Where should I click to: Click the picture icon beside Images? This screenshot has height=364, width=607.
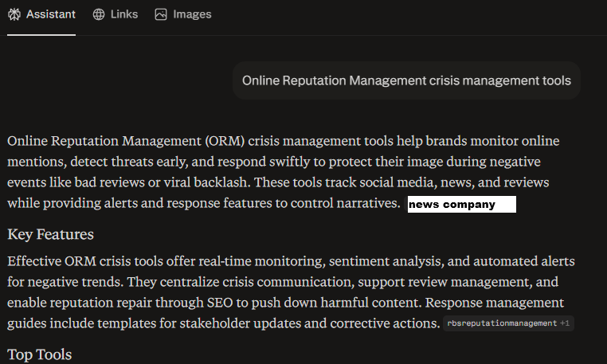click(161, 14)
